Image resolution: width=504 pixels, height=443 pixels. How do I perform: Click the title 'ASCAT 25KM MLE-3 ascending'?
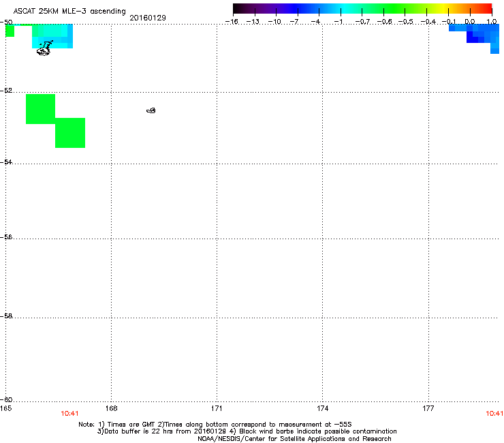69,12
